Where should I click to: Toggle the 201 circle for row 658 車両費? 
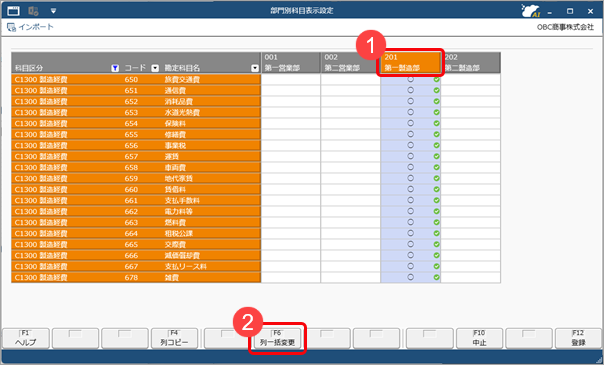[411, 167]
